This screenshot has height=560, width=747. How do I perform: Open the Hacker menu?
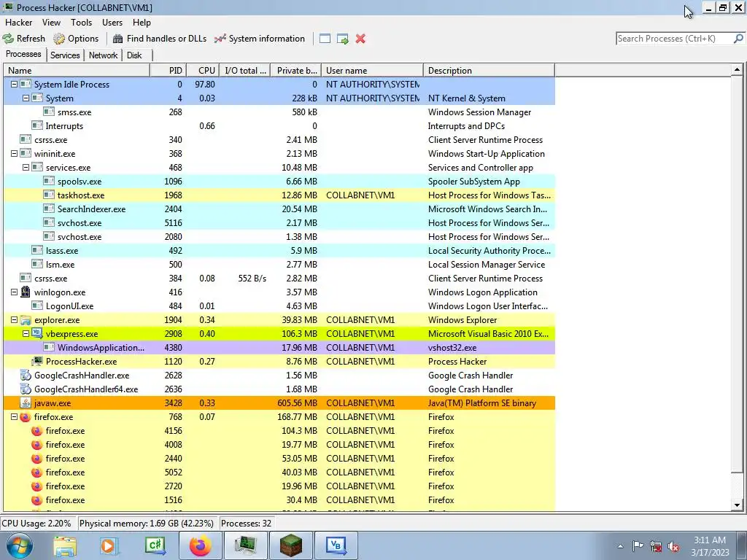(18, 23)
